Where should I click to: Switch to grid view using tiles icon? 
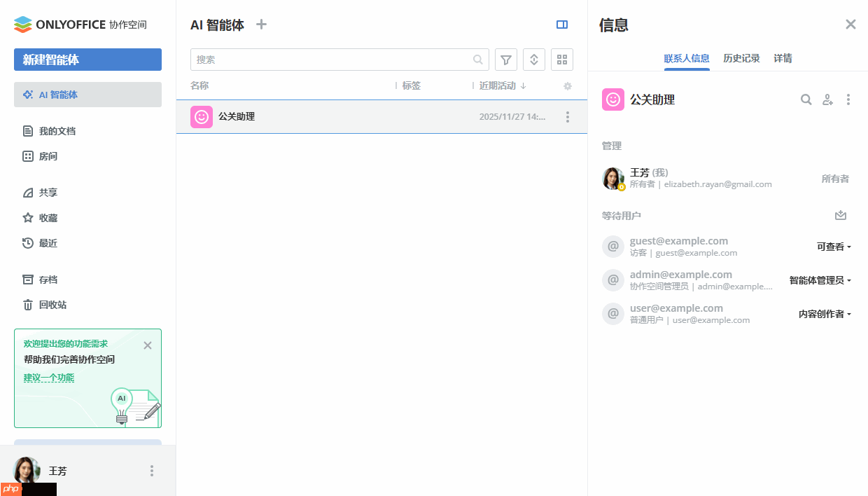point(561,60)
